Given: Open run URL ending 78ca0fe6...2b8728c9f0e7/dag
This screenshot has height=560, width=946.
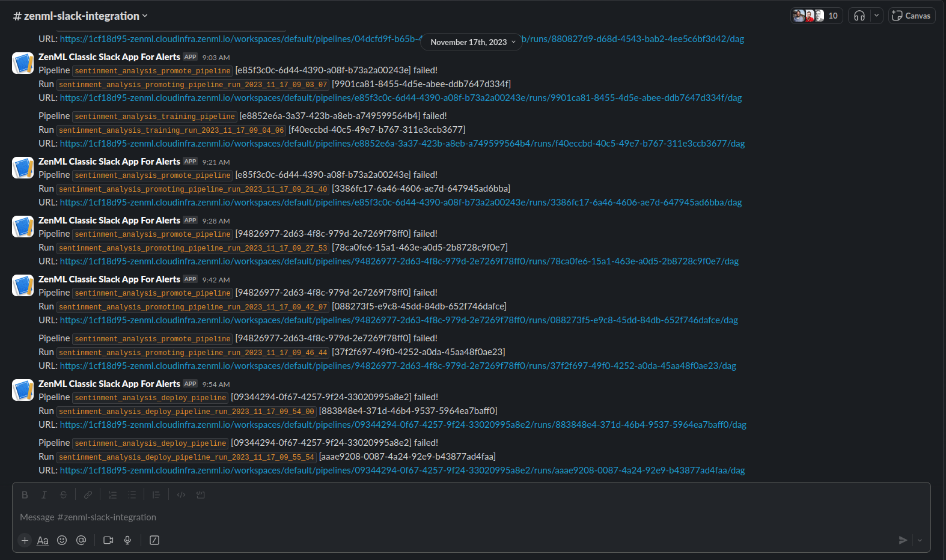Looking at the screenshot, I should point(399,261).
